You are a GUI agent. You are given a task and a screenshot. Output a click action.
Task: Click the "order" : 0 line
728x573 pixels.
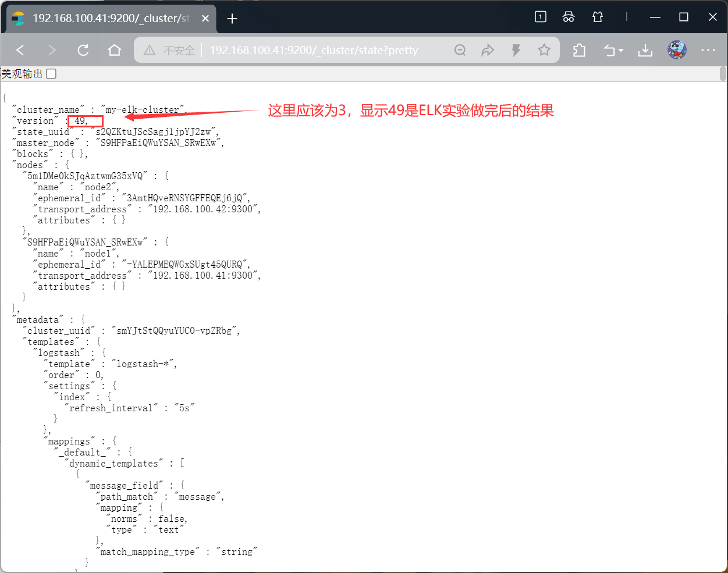[x=73, y=375]
